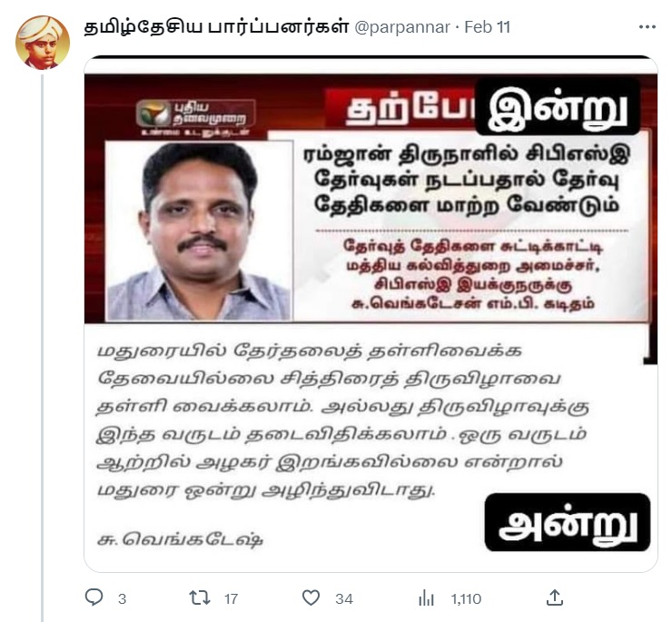Click the reply count 3
This screenshot has width=672, height=622.
(123, 599)
